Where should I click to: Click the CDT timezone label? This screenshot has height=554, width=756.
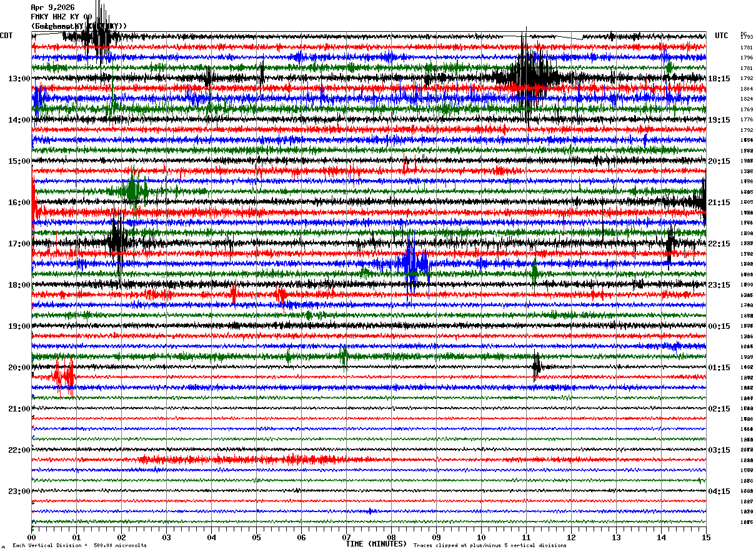click(x=6, y=36)
